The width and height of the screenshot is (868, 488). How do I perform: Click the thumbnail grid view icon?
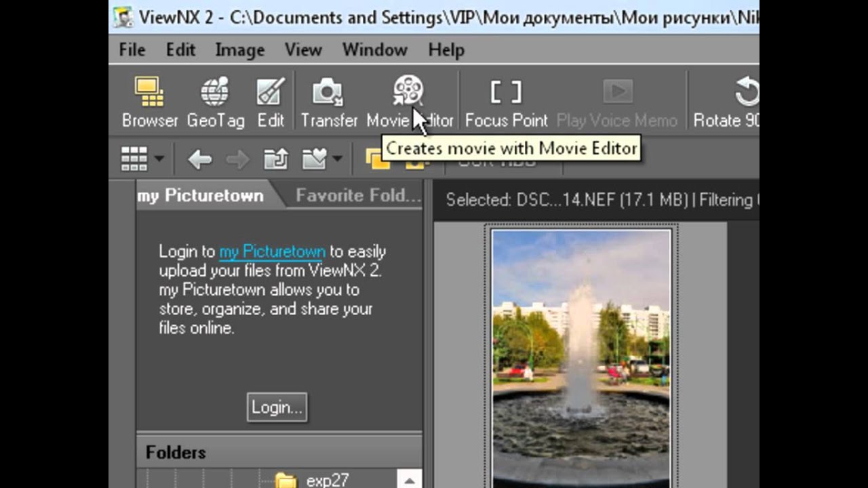pyautogui.click(x=134, y=159)
